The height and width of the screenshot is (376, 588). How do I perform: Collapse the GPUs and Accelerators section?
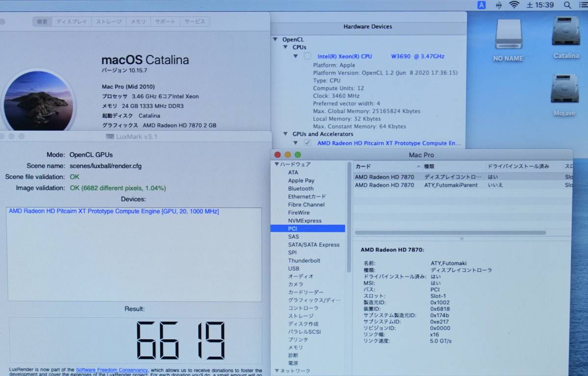285,134
